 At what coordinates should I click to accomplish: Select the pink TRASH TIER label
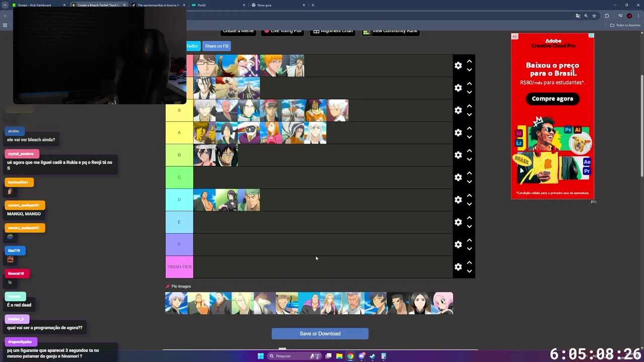pos(179,267)
